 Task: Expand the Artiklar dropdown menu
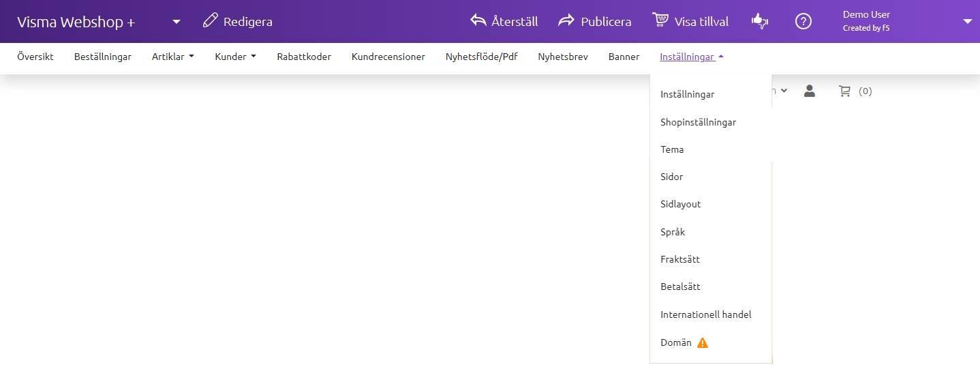coord(172,57)
